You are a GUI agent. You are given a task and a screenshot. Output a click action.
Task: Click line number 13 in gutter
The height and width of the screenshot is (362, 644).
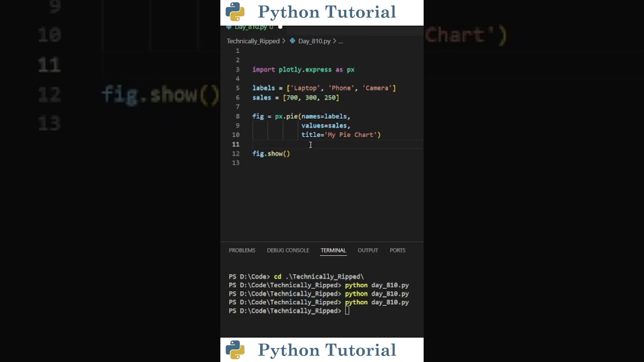click(236, 163)
